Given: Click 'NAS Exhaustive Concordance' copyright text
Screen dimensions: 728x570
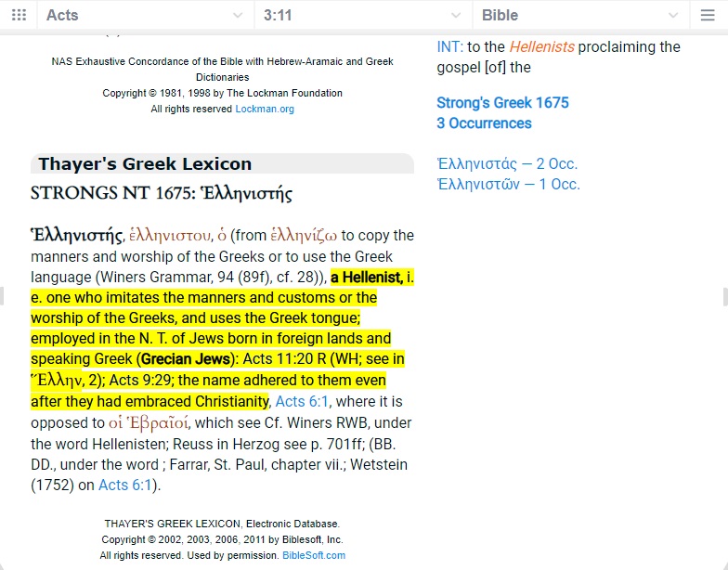Looking at the screenshot, I should (x=223, y=69).
